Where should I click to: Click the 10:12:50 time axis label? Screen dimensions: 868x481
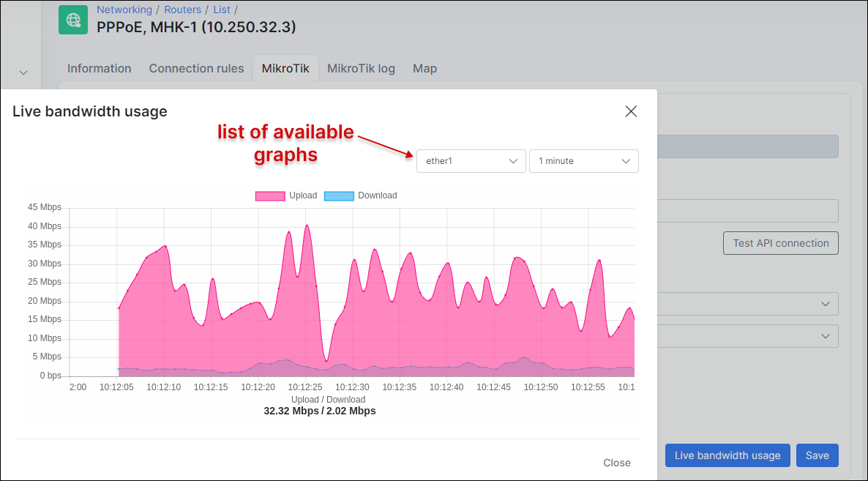(x=541, y=387)
